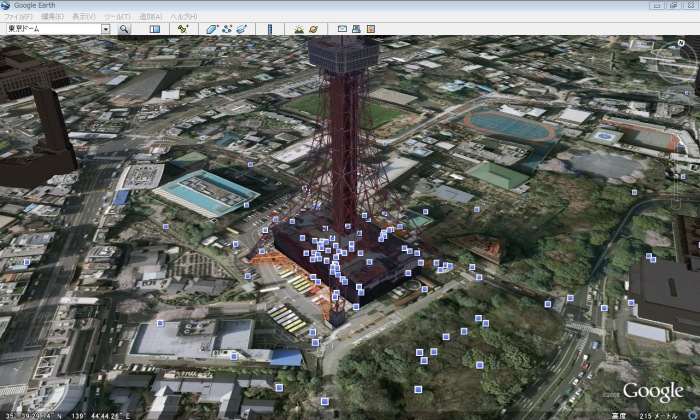Image resolution: width=700 pixels, height=420 pixels.
Task: Open the ファイル(F) menu
Action: tap(18, 16)
